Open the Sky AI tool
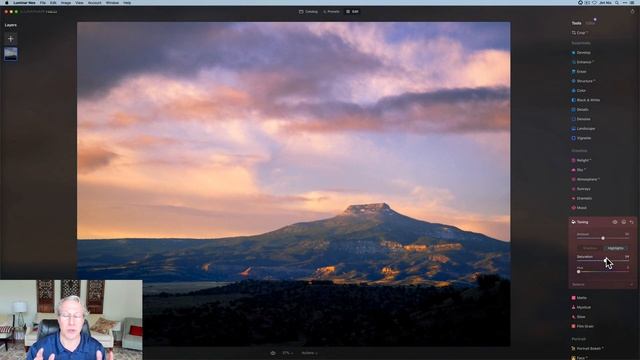The image size is (640, 360). pos(579,170)
